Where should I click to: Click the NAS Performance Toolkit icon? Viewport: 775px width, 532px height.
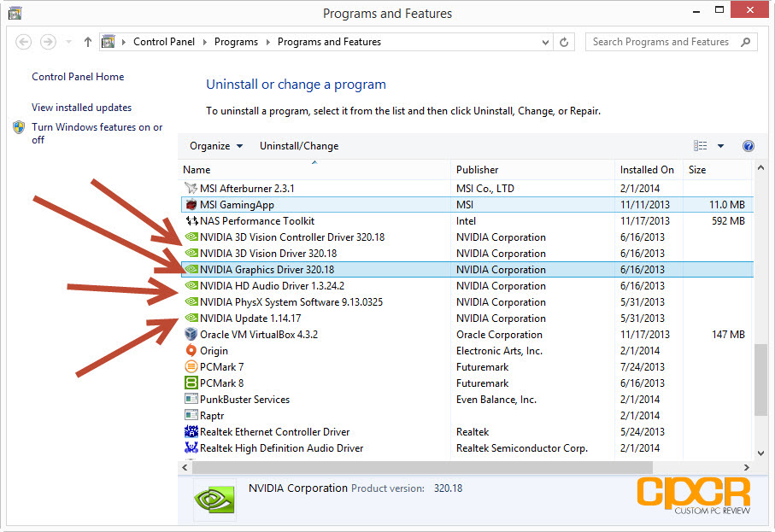(x=191, y=221)
